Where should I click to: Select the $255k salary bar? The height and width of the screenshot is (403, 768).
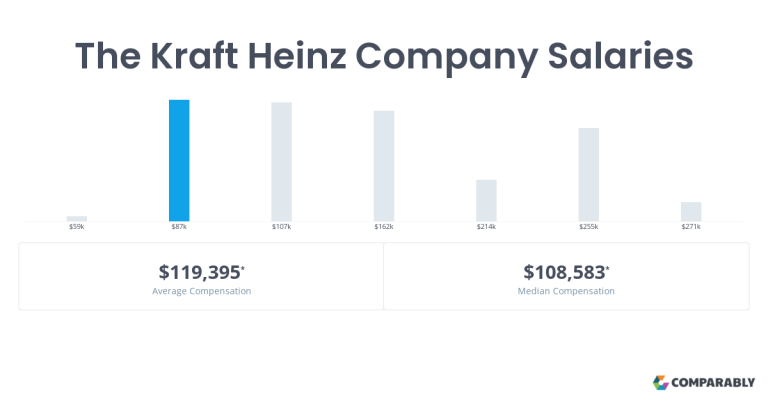[x=589, y=174]
